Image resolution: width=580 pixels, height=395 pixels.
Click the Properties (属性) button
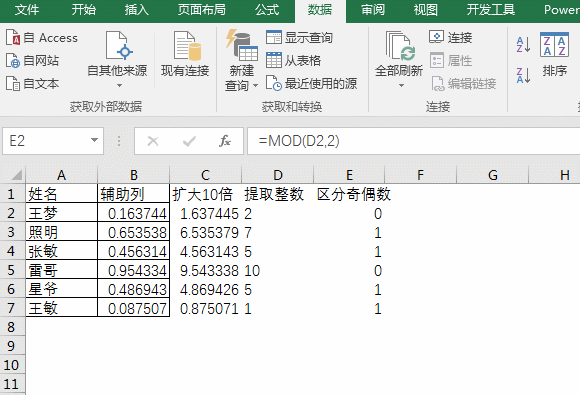[451, 60]
